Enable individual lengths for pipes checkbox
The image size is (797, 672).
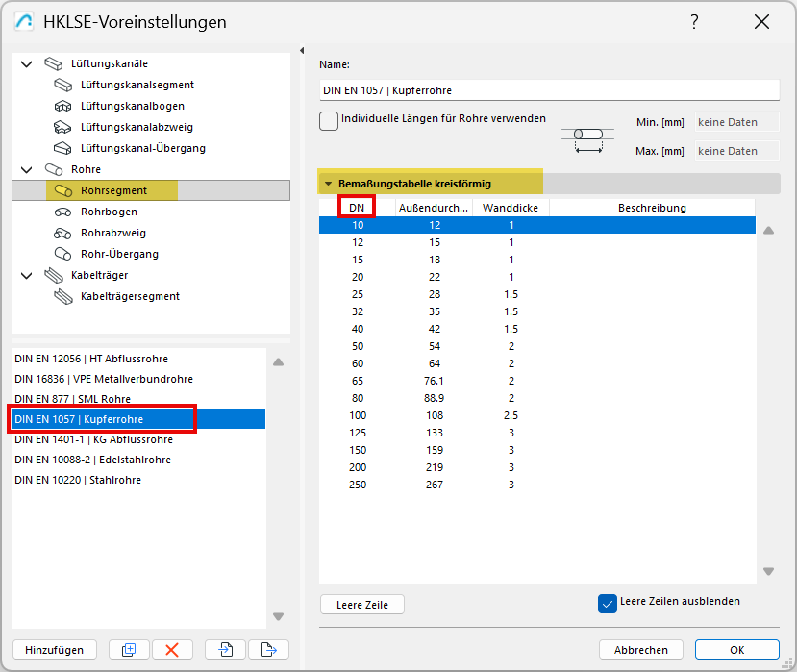click(329, 121)
